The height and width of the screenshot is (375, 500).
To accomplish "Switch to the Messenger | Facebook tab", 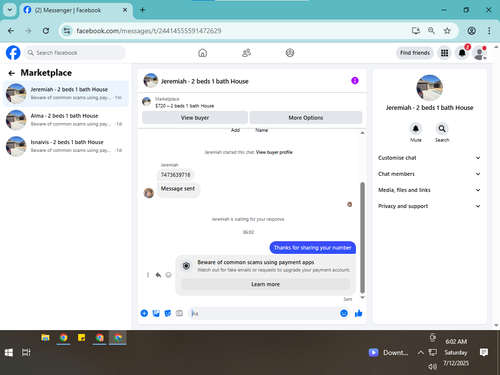I will [76, 10].
